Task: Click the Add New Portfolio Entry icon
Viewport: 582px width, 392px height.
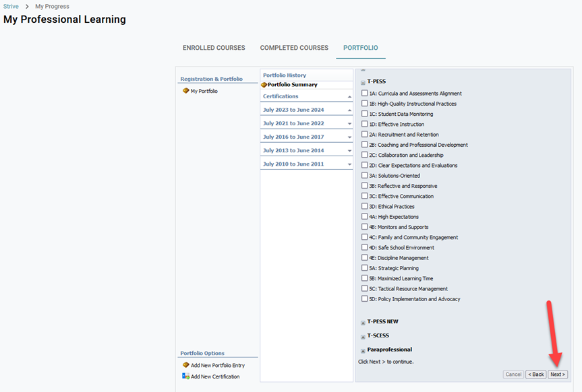Action: pos(186,365)
